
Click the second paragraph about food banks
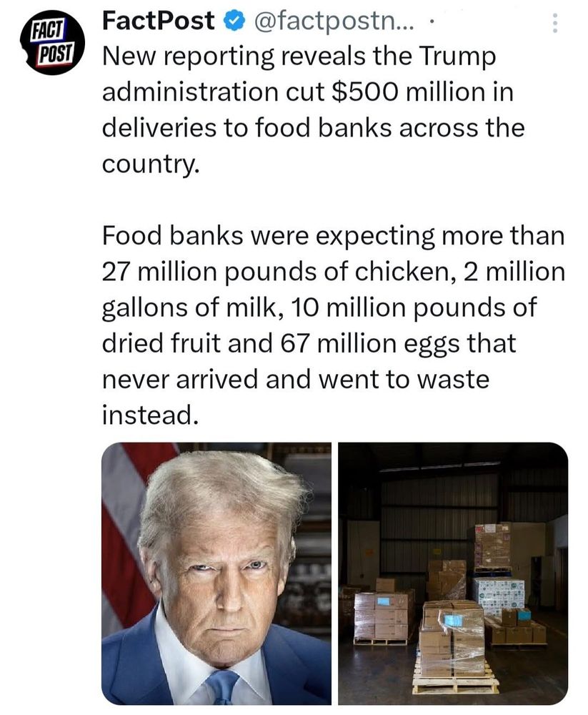(x=333, y=325)
